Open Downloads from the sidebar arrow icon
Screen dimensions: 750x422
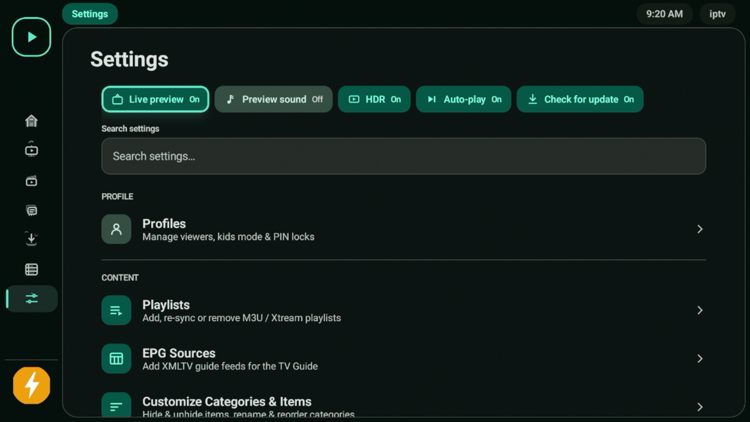tap(32, 239)
